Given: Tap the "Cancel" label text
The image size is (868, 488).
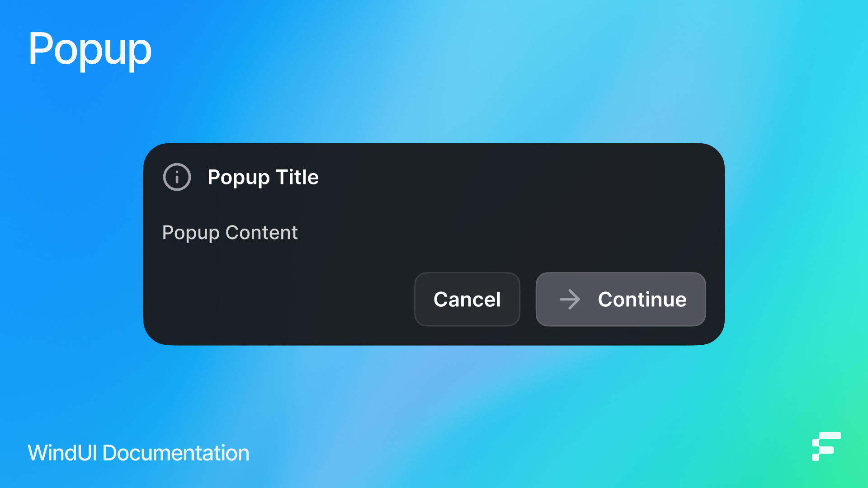Looking at the screenshot, I should click(x=467, y=299).
